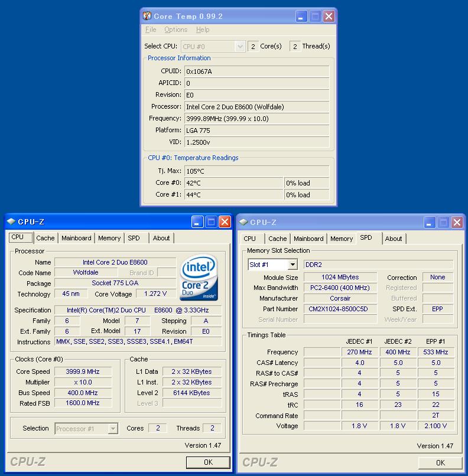Minimize the right CPU-Z SPD window
The height and width of the screenshot is (476, 468).
click(430, 223)
